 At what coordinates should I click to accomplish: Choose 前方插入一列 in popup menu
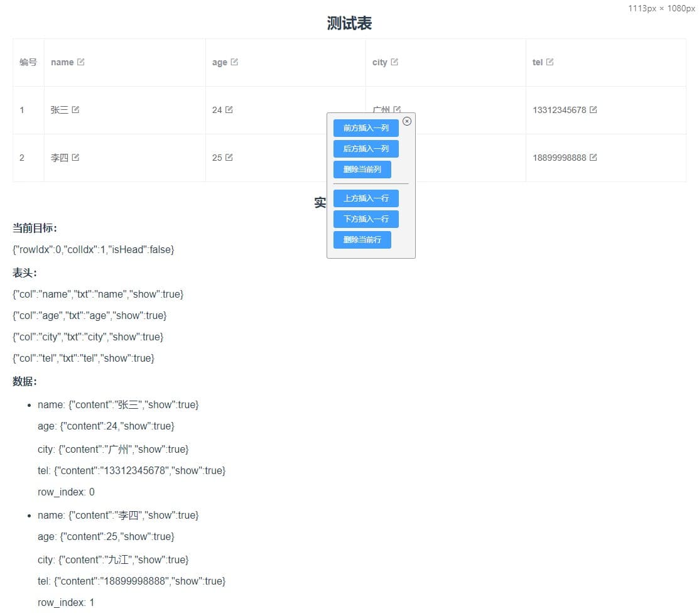coord(366,128)
